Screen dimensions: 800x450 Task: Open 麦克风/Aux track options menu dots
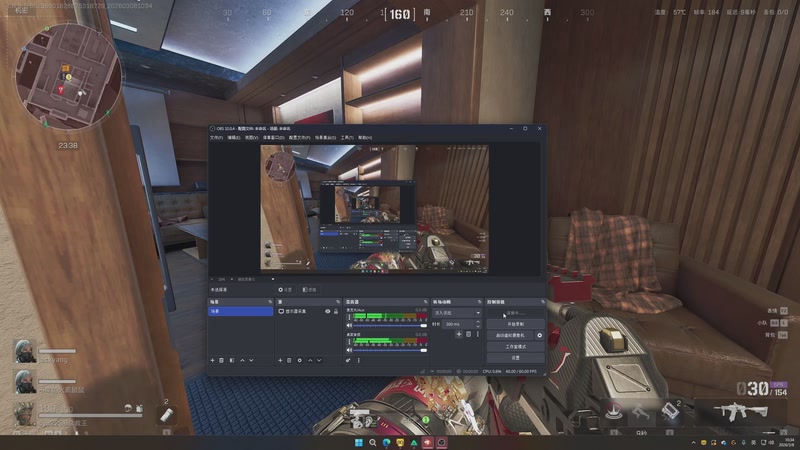349,317
